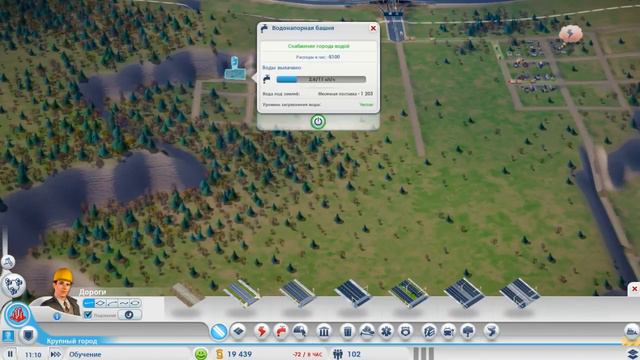Select rectangle road drawing mode
This screenshot has width=640, height=360.
[100, 303]
